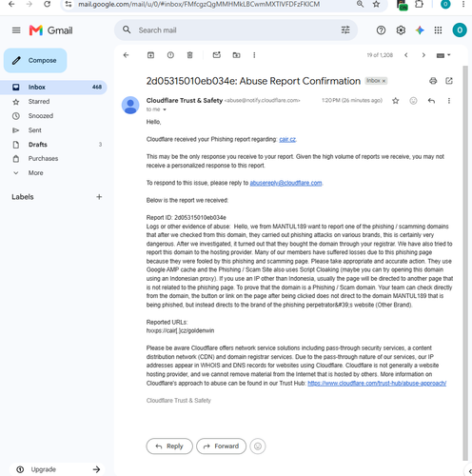This screenshot has height=476, width=472.
Task: Click site info icon in address bar
Action: 69,4
